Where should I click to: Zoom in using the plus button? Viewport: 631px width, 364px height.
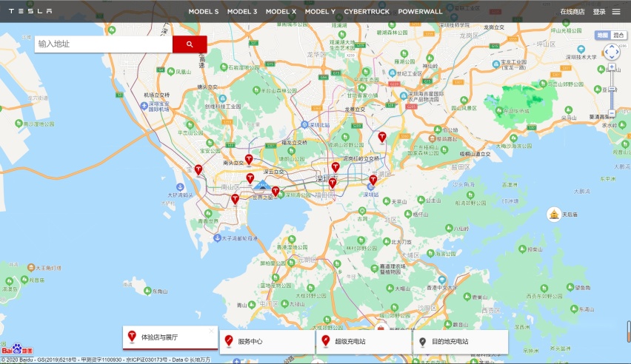click(612, 67)
